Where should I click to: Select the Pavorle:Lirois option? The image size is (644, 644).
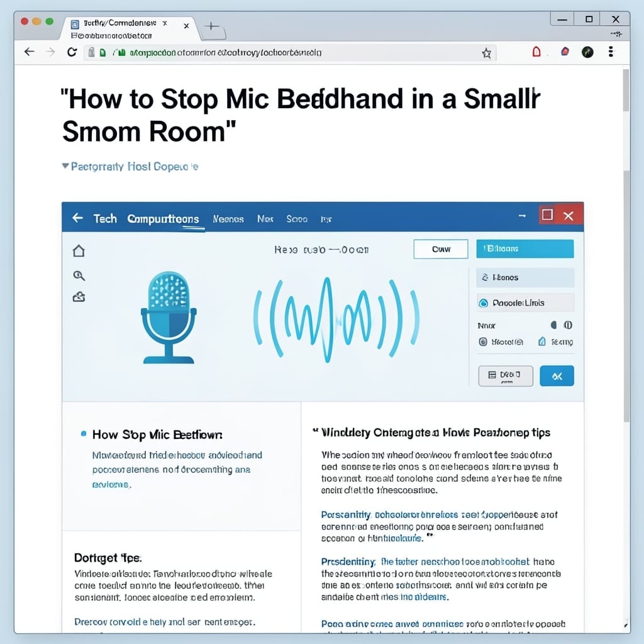[x=525, y=303]
